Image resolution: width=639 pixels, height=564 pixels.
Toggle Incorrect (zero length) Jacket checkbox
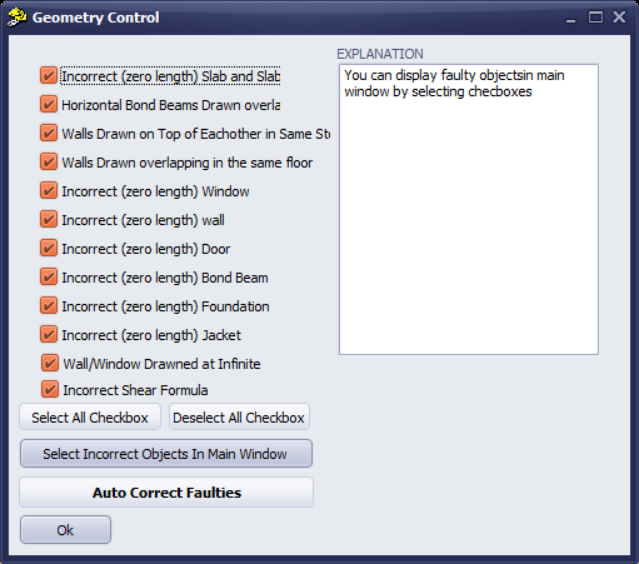pyautogui.click(x=48, y=334)
